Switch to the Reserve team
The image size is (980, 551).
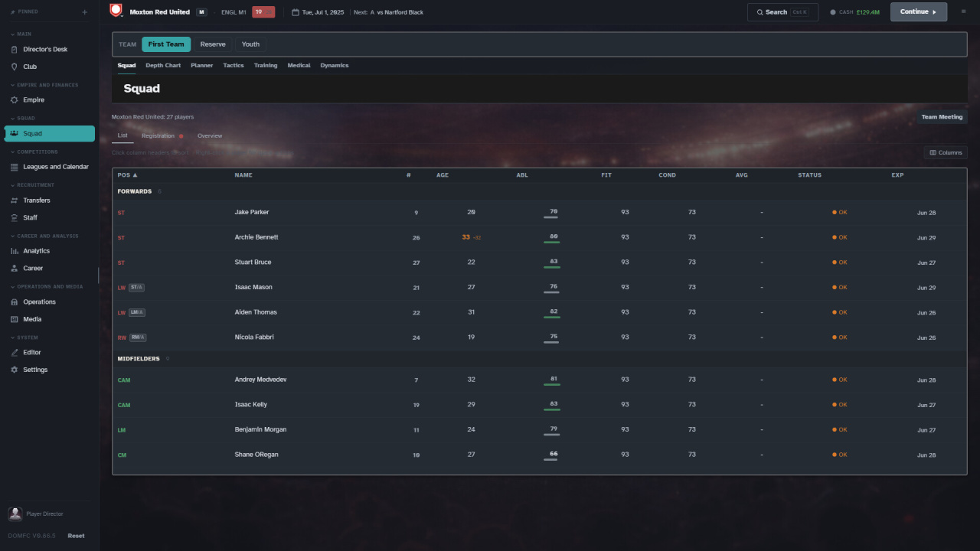point(213,44)
